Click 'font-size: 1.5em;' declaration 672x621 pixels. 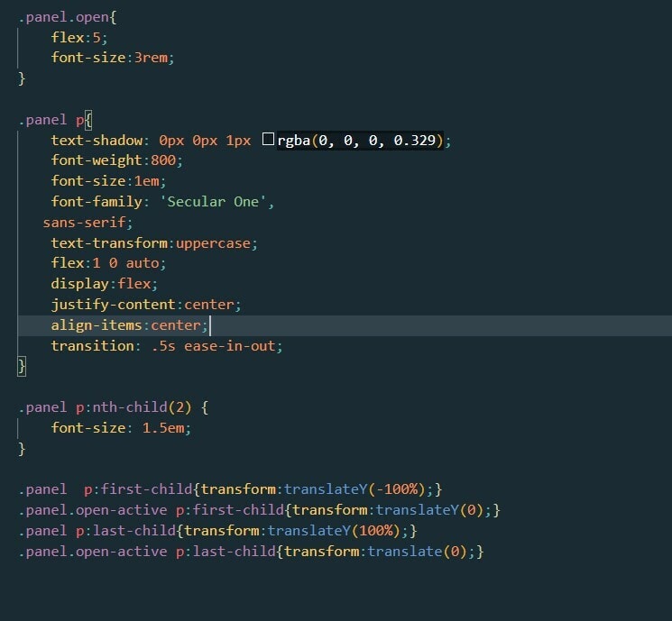[121, 428]
